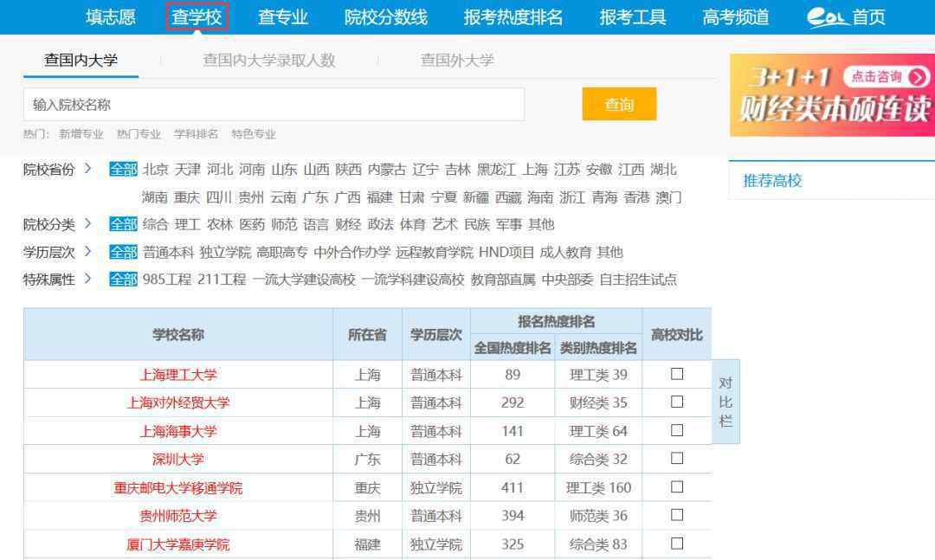Open the 上海对外经贸大学 school link
Image resolution: width=935 pixels, height=560 pixels.
pos(178,402)
